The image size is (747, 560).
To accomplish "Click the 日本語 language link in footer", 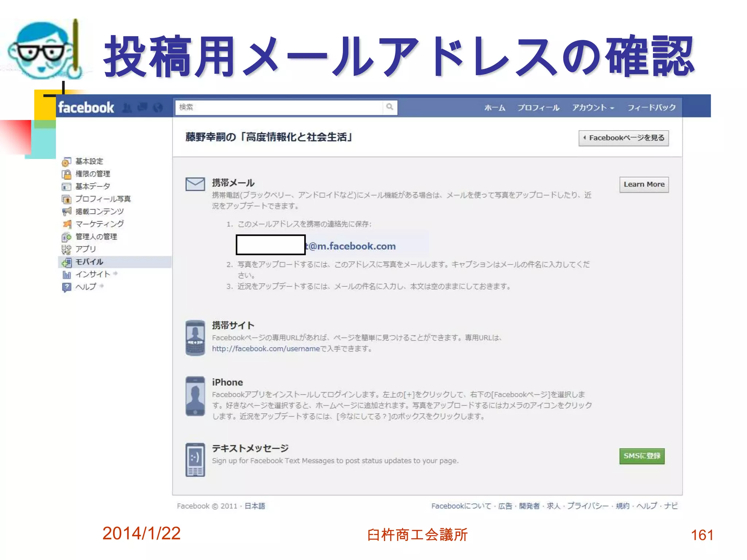I will [255, 506].
